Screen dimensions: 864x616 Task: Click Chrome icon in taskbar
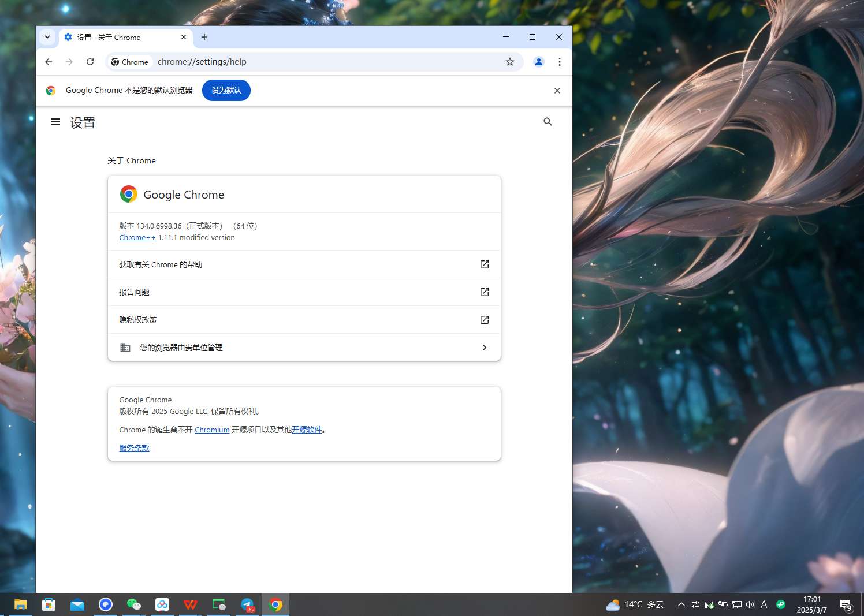pyautogui.click(x=275, y=604)
